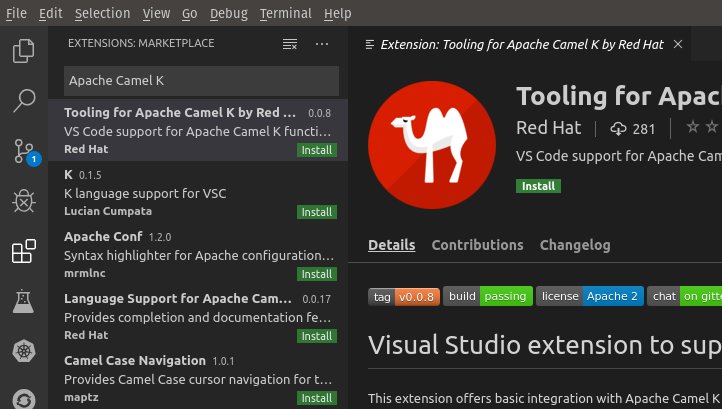Select the Apache Conf 1.2.0 entry

pyautogui.click(x=198, y=254)
